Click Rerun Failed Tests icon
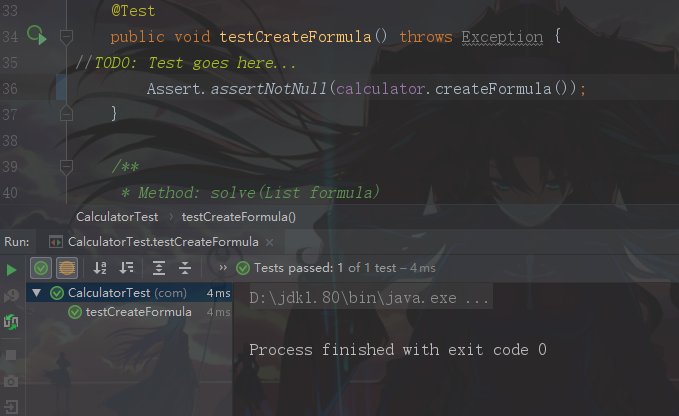Image resolution: width=679 pixels, height=416 pixels. click(x=12, y=294)
